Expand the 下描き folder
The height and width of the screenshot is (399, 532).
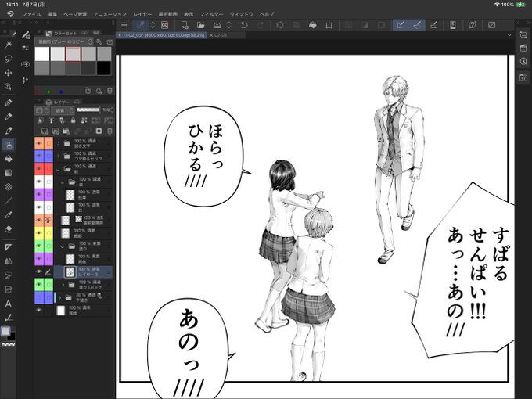60,297
